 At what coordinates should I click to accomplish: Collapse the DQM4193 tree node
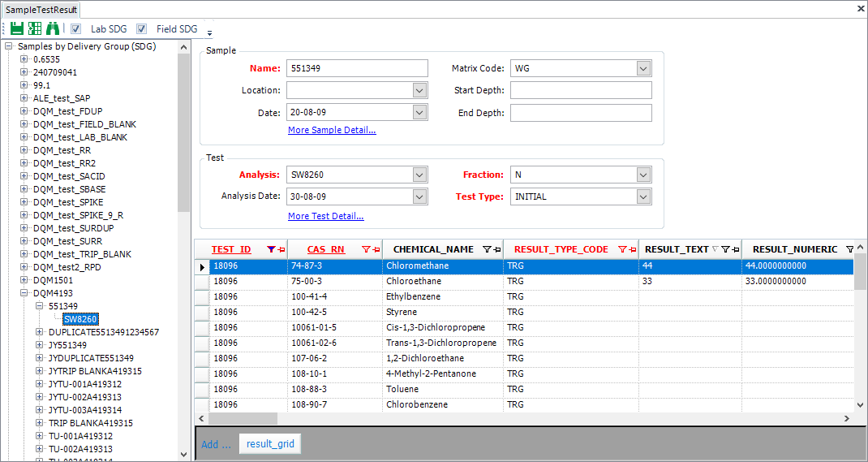[x=24, y=293]
